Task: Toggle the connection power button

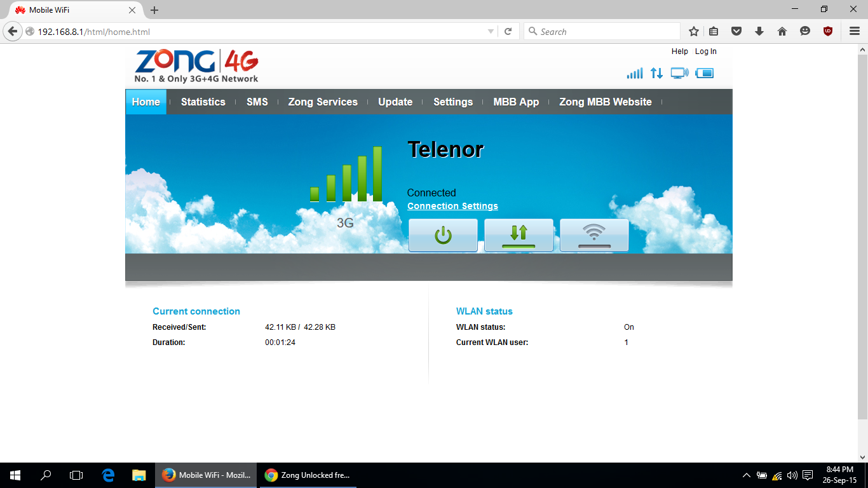Action: click(x=443, y=235)
